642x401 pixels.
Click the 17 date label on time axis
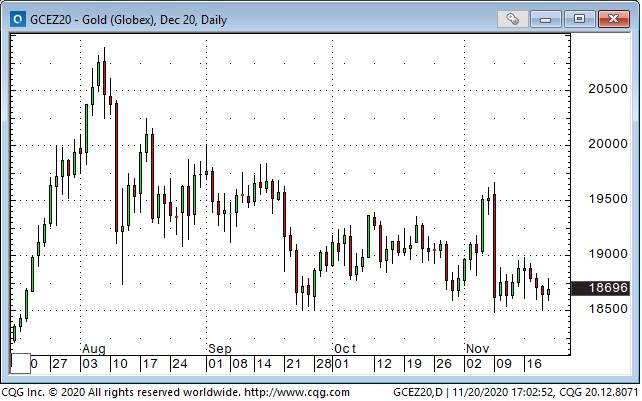coord(150,364)
